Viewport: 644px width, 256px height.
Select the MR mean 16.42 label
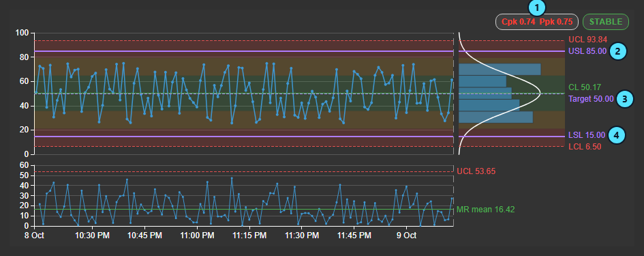click(x=485, y=210)
